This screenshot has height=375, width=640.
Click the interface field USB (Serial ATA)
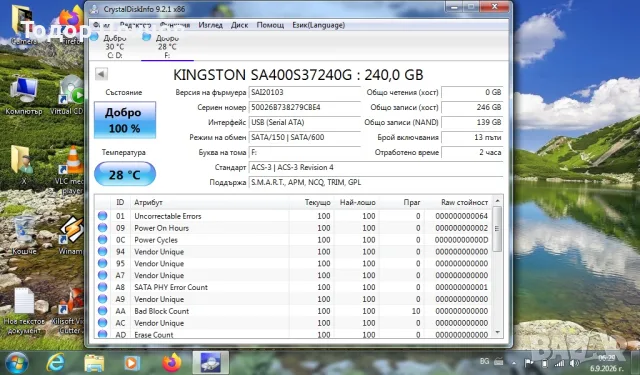(x=304, y=122)
